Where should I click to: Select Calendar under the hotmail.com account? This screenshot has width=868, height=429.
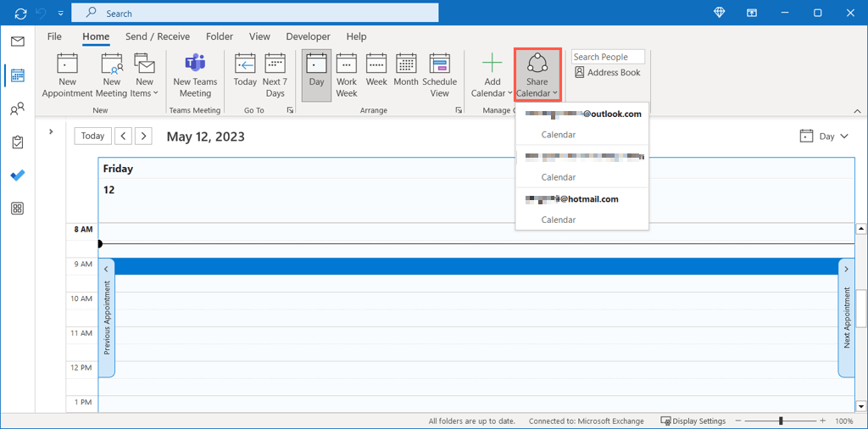(559, 220)
